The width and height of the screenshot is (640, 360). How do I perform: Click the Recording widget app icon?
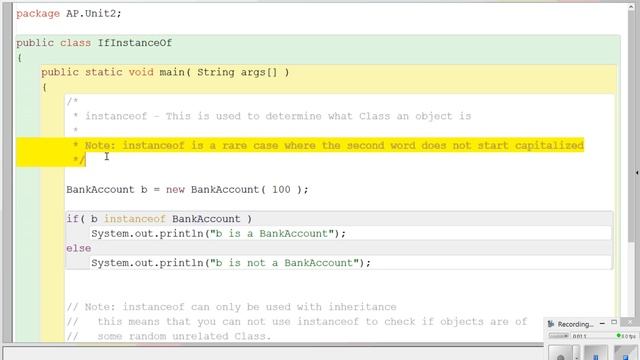551,324
